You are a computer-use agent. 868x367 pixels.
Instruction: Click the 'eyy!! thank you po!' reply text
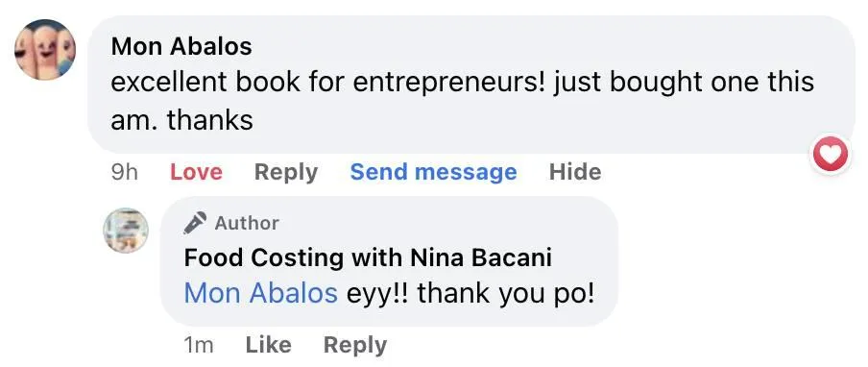(x=470, y=294)
